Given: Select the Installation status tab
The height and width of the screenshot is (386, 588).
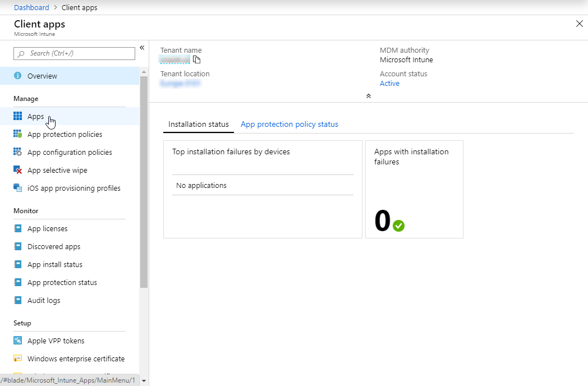Looking at the screenshot, I should 199,124.
